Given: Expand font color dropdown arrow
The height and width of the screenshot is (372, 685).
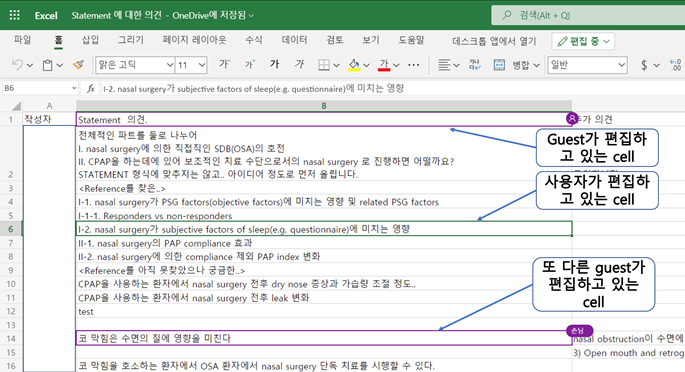Looking at the screenshot, I should (396, 65).
